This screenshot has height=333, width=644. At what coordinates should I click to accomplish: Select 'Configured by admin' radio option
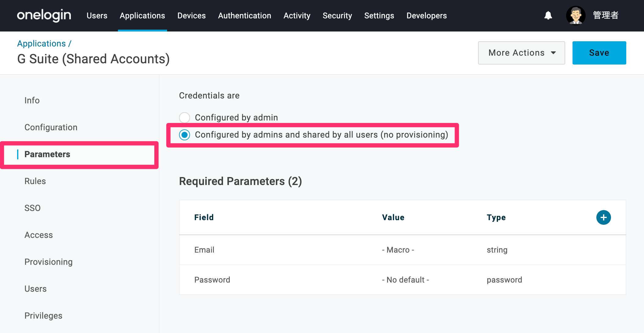click(x=185, y=117)
